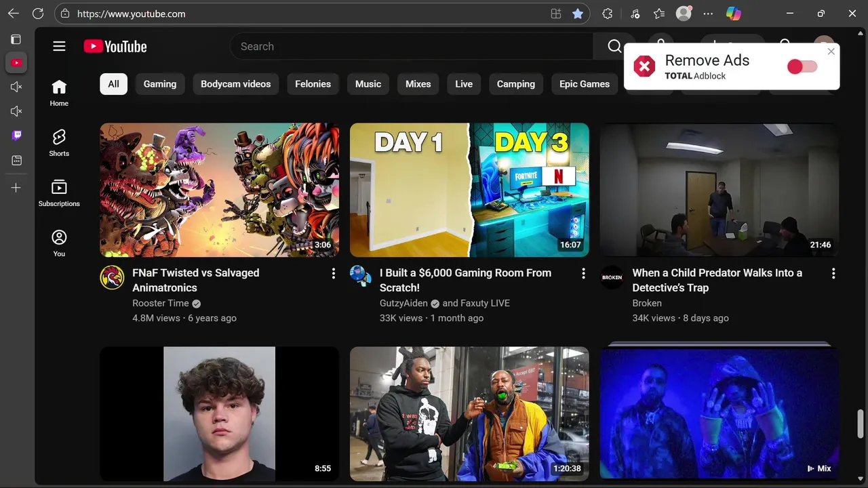Screen dimensions: 868x488
Task: Open media control music note icon
Action: pos(635,14)
